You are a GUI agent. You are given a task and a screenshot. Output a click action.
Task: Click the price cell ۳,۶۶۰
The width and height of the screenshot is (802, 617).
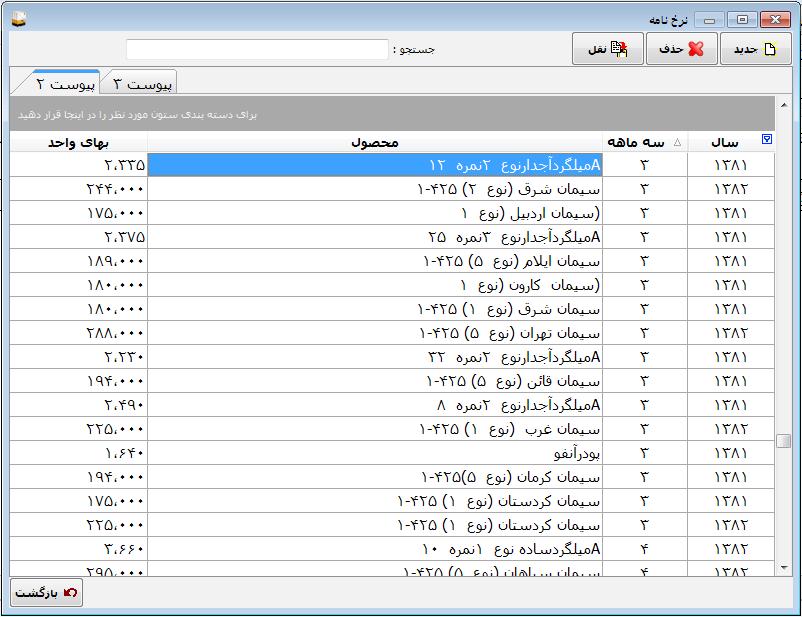click(x=79, y=549)
